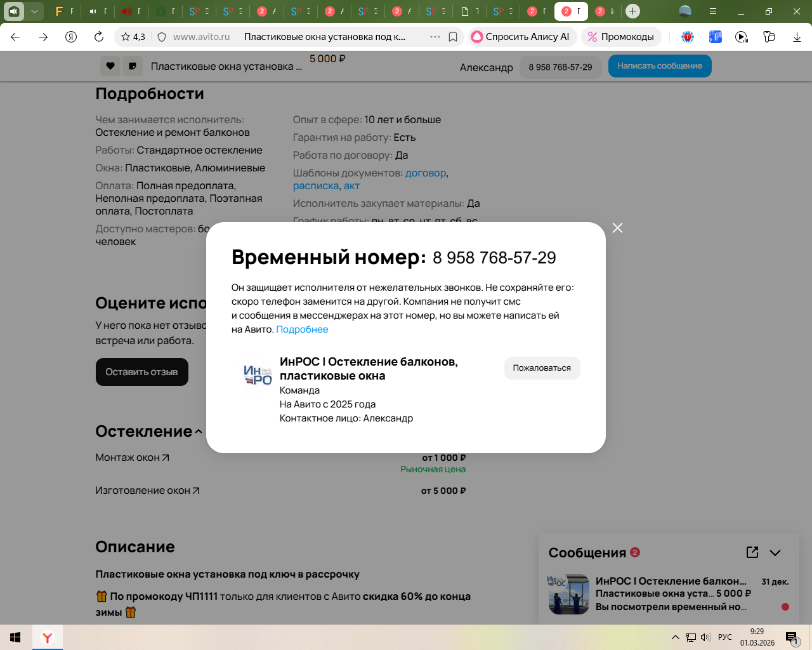The image size is (812, 650).
Task: Expand the tab list chevron
Action: [34, 11]
